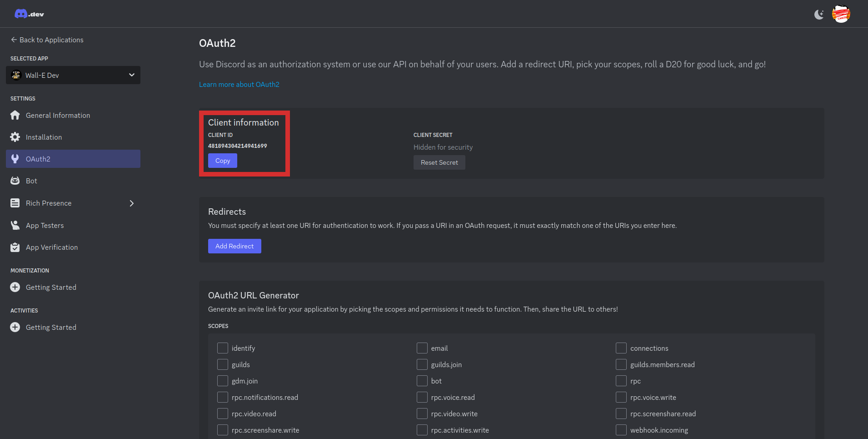Open App Verification page
This screenshot has height=439, width=868.
click(x=73, y=247)
